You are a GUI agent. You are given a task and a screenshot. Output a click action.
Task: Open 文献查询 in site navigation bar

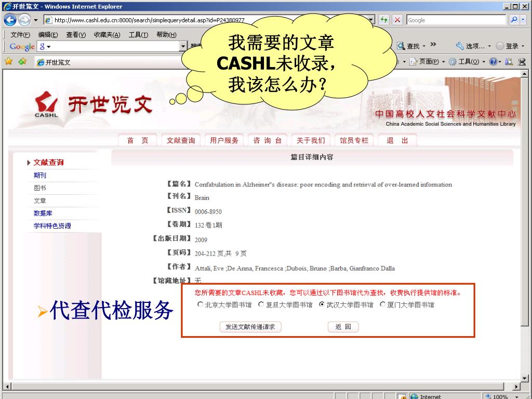point(181,140)
